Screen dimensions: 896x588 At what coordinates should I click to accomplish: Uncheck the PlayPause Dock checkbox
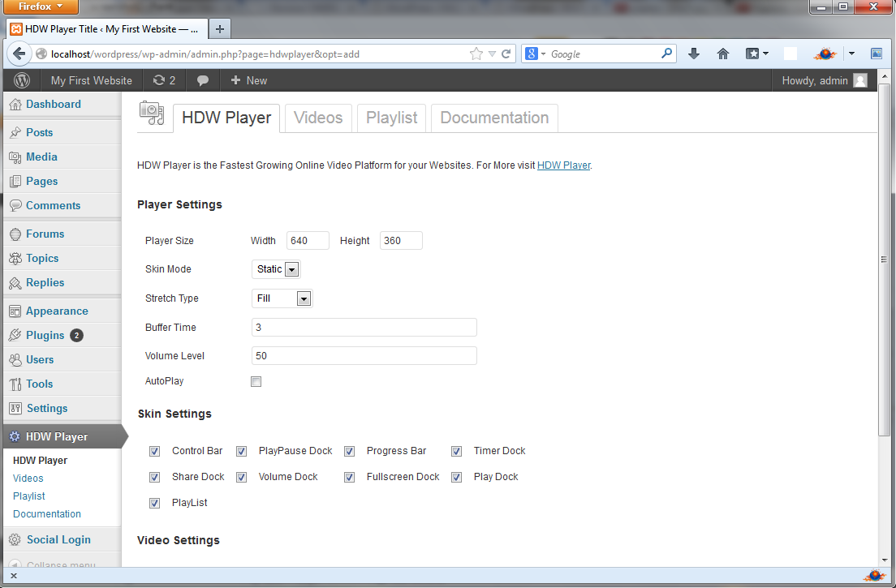click(241, 452)
